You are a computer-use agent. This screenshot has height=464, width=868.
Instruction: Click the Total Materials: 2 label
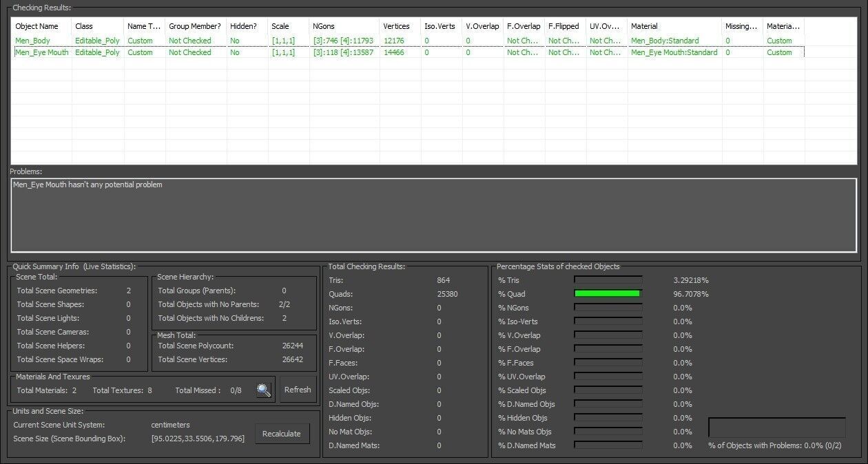pyautogui.click(x=47, y=390)
